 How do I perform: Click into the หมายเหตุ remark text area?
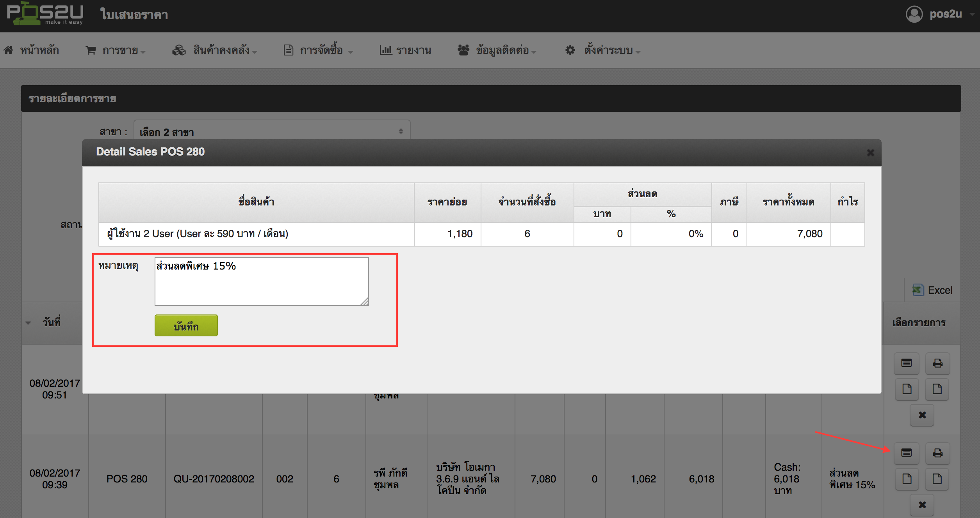click(x=262, y=281)
